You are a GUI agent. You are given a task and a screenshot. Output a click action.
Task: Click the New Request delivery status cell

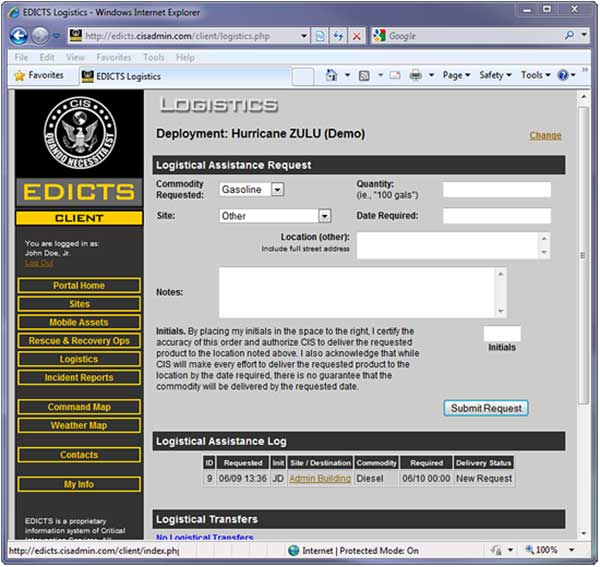coord(483,479)
